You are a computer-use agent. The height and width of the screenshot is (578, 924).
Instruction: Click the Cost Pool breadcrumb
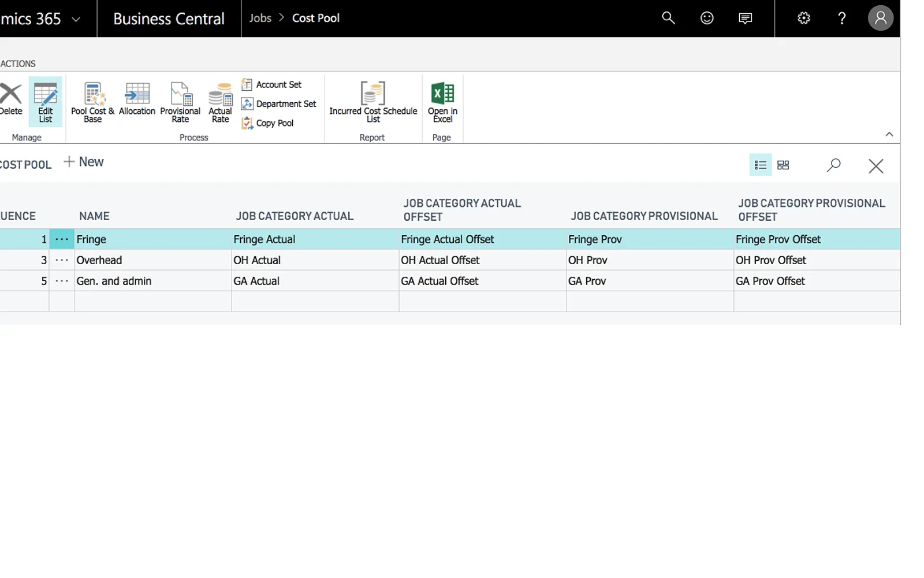[x=316, y=18]
